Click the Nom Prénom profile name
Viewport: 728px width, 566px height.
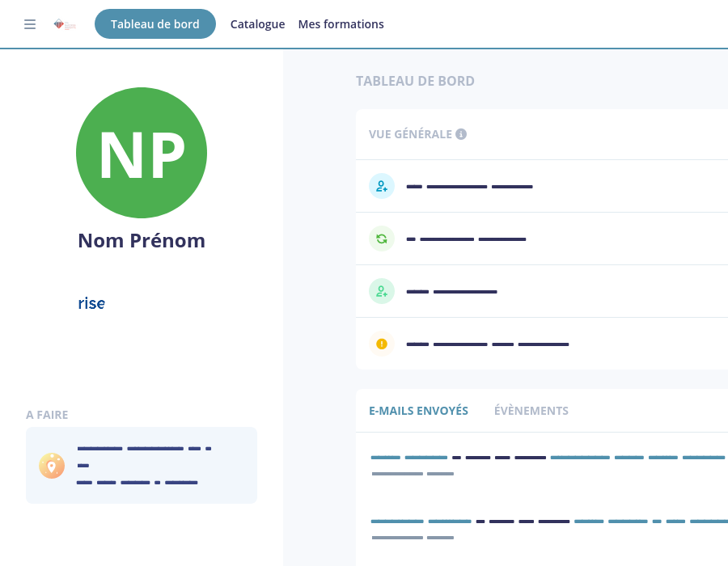tap(142, 241)
